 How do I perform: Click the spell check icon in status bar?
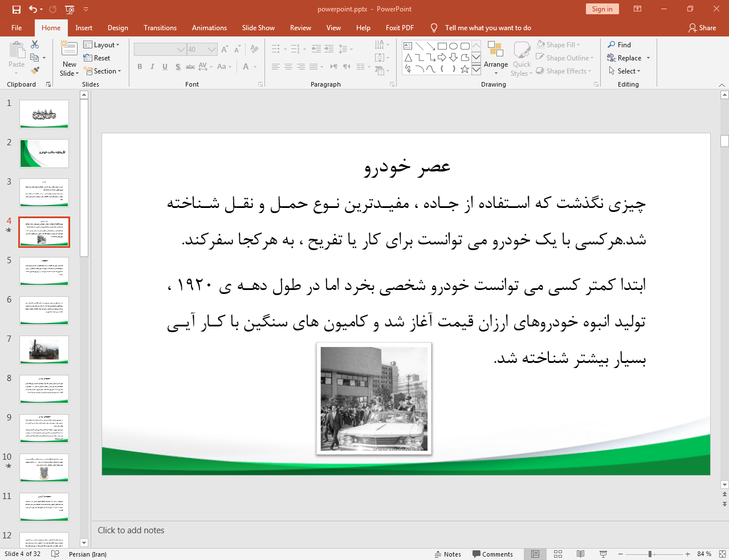[x=55, y=554]
